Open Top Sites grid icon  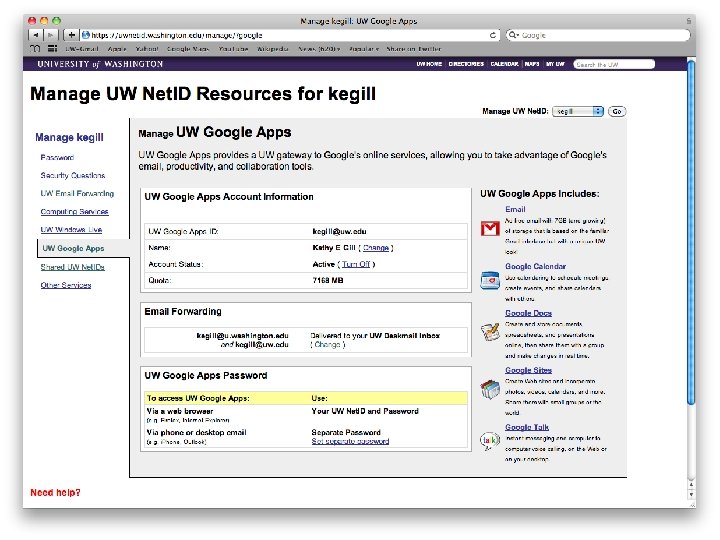coord(52,48)
